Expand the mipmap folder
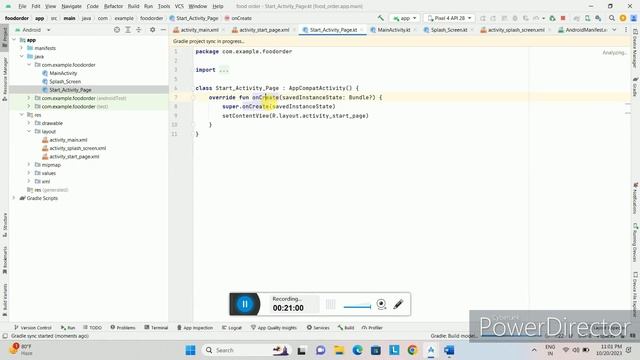The height and width of the screenshot is (360, 640). tap(29, 165)
